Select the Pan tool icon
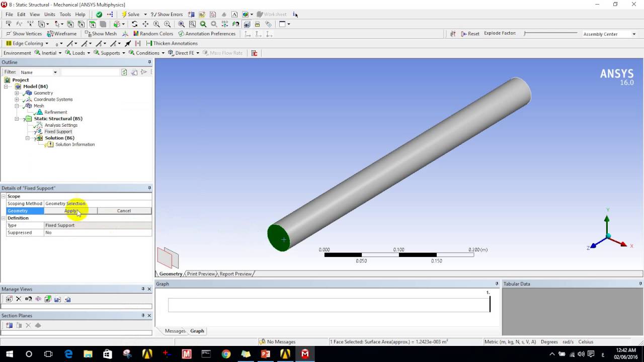Screen dimensions: 644x362 145,24
